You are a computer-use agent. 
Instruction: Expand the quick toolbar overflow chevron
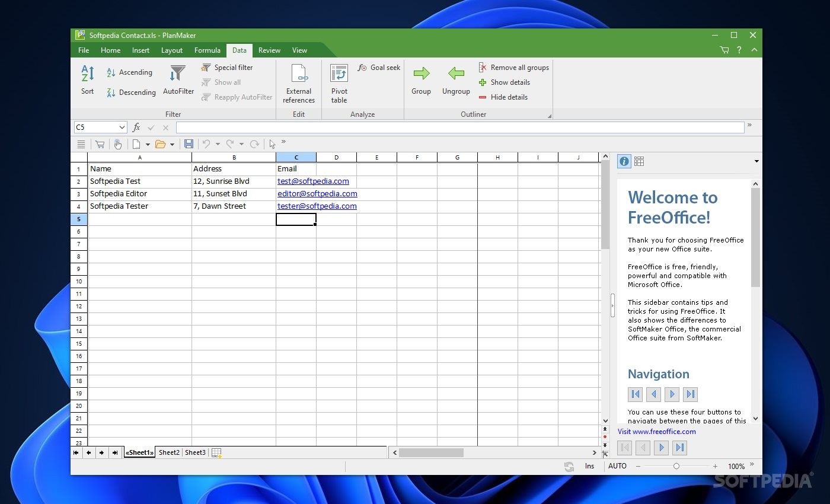(283, 142)
